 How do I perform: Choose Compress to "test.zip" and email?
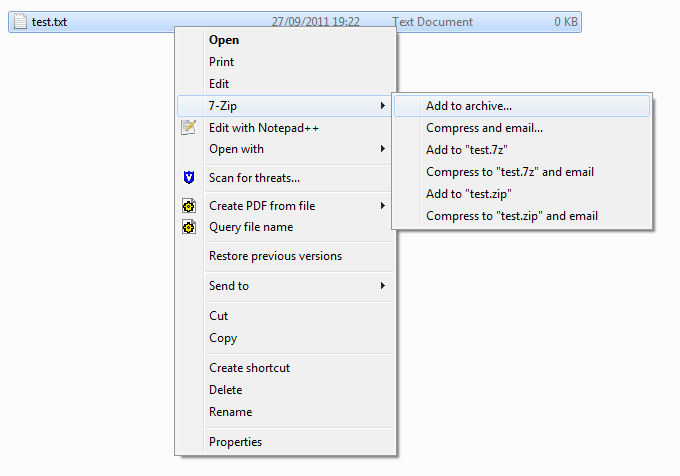tap(522, 216)
